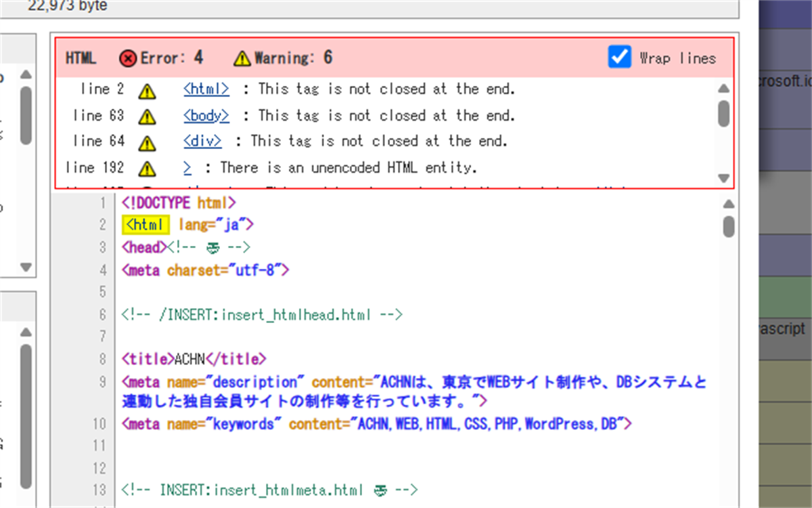
Task: Click the warning icon for line 64
Action: pyautogui.click(x=146, y=142)
